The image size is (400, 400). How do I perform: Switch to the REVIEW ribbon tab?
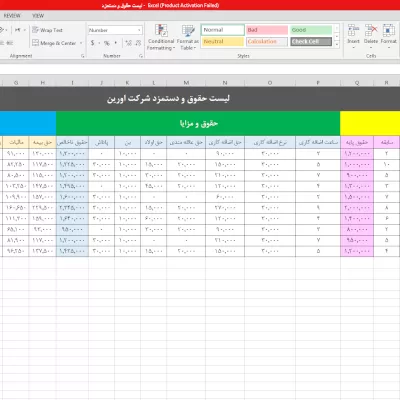(12, 16)
